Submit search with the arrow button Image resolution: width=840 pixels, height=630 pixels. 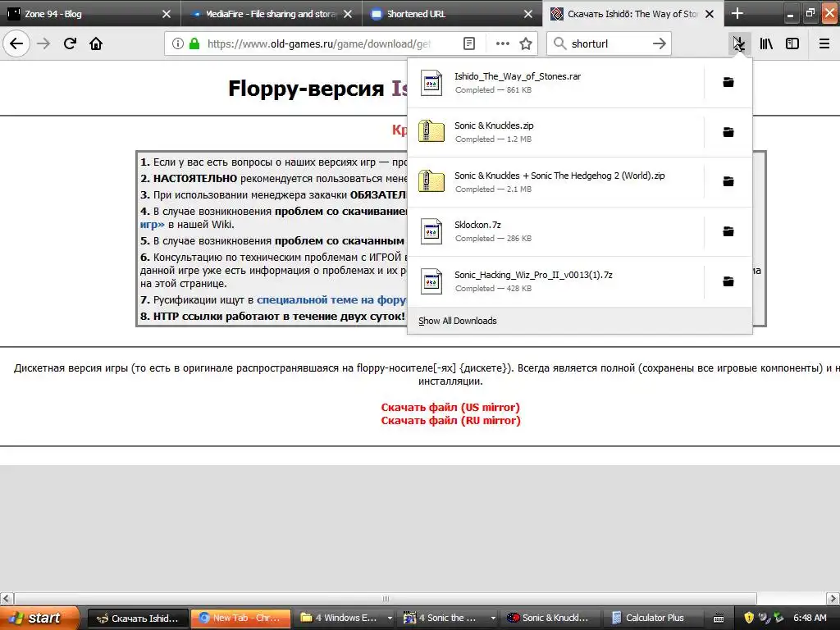pos(660,44)
